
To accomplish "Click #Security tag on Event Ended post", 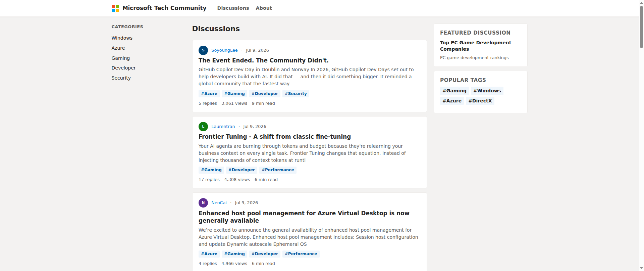I will pos(296,94).
